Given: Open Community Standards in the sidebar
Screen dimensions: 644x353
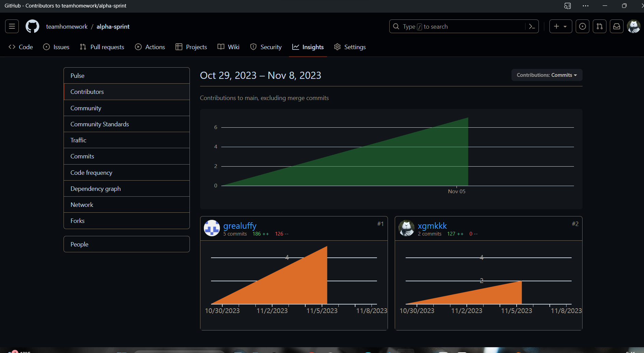Looking at the screenshot, I should (127, 124).
